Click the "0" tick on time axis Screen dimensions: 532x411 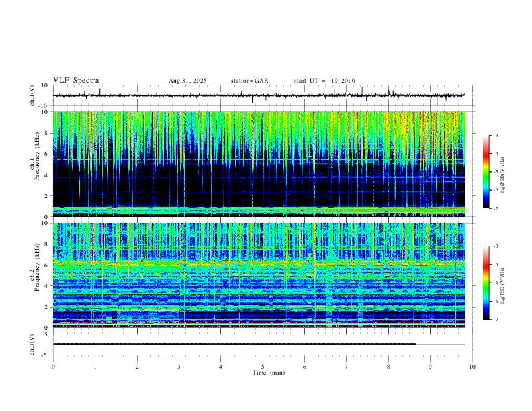coord(53,367)
